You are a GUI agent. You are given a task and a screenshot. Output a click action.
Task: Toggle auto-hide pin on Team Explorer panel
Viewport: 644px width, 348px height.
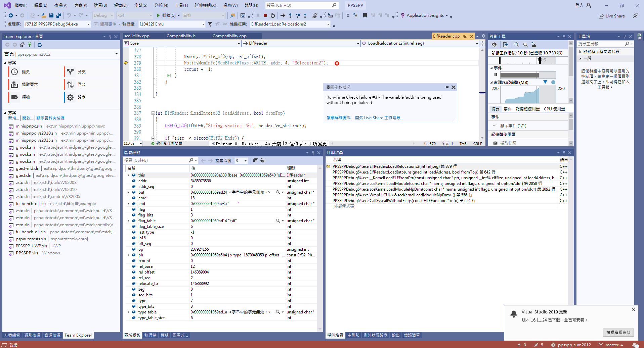tap(110, 36)
